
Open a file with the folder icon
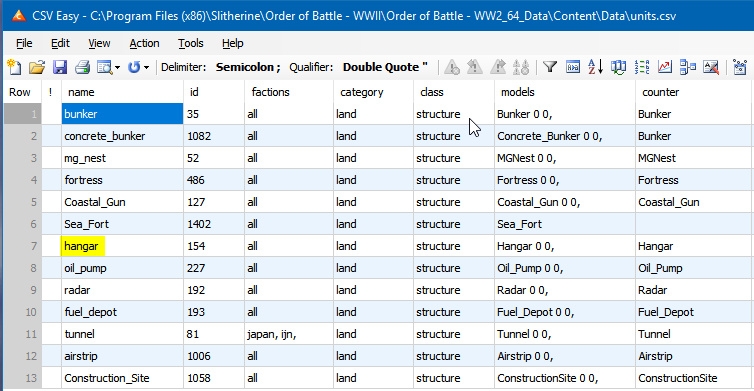click(37, 67)
